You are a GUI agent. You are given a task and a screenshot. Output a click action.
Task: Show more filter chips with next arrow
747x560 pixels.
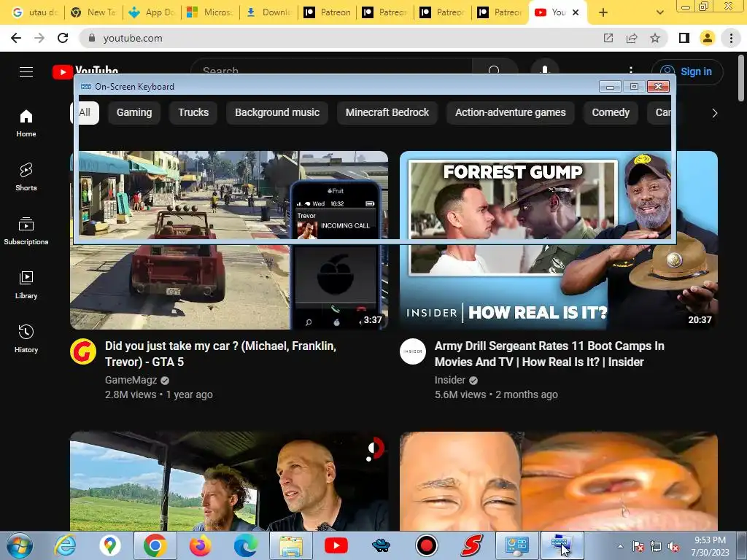[714, 113]
